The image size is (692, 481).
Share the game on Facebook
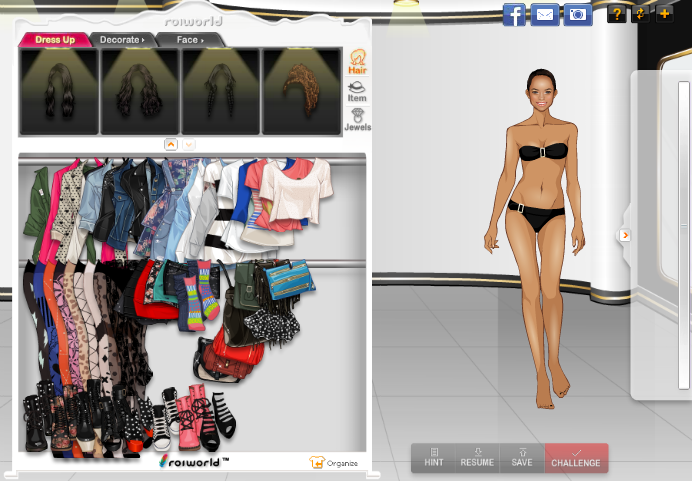514,14
